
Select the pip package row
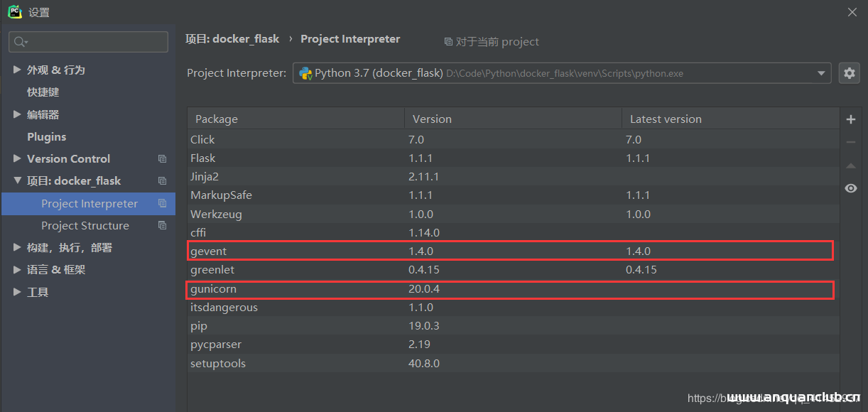tap(513, 326)
